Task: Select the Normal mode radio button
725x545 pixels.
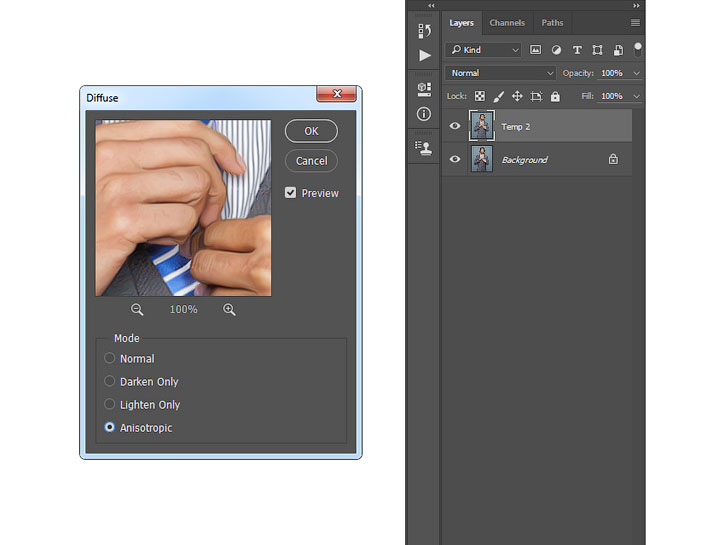Action: point(110,358)
